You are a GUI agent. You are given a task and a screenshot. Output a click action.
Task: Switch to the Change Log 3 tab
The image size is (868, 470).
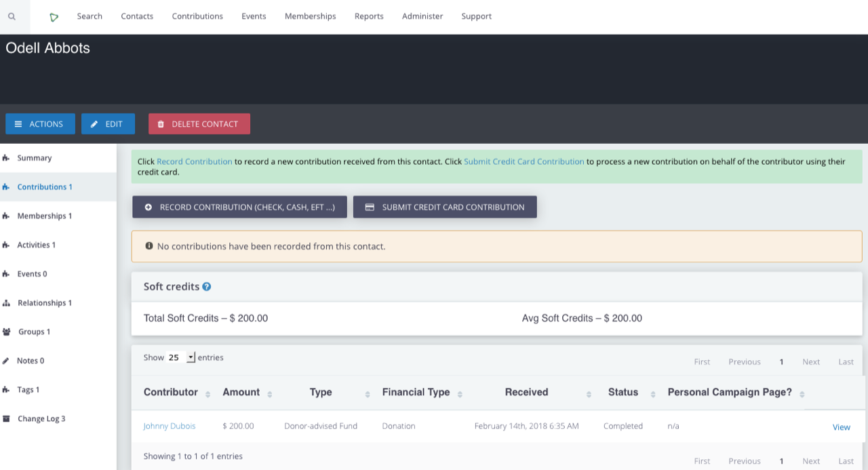click(x=58, y=419)
